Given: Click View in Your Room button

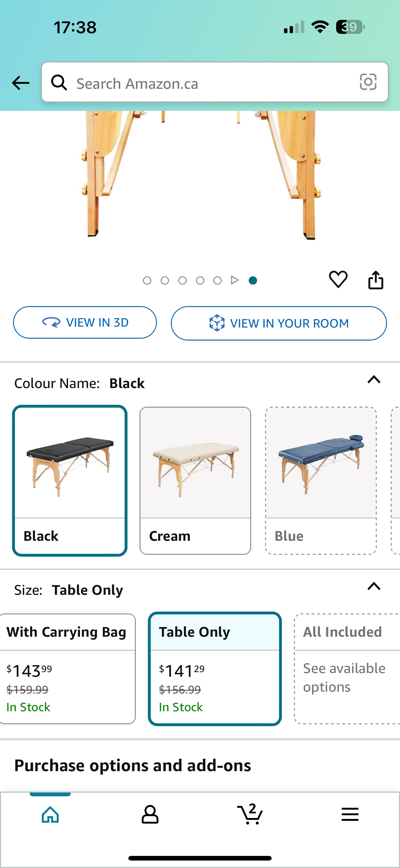Looking at the screenshot, I should [x=279, y=323].
